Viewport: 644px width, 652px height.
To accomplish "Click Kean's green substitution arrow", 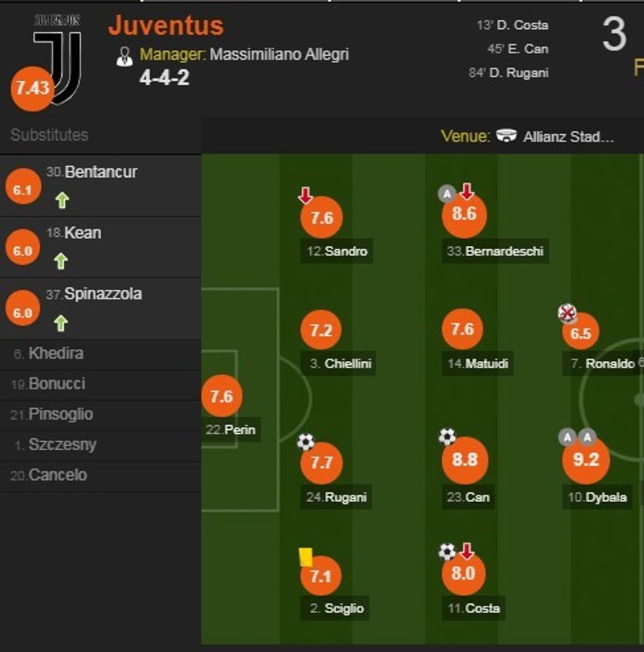I will coord(61,262).
